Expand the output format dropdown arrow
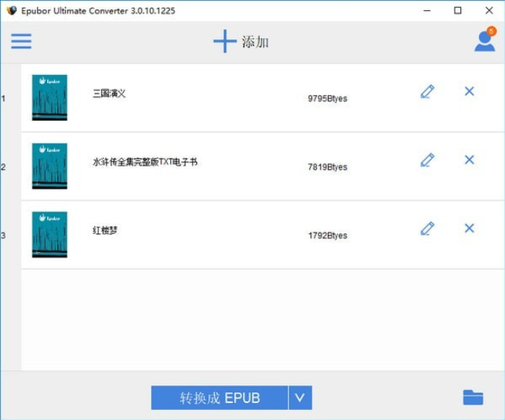Screen dimensions: 505x420 click(x=300, y=398)
